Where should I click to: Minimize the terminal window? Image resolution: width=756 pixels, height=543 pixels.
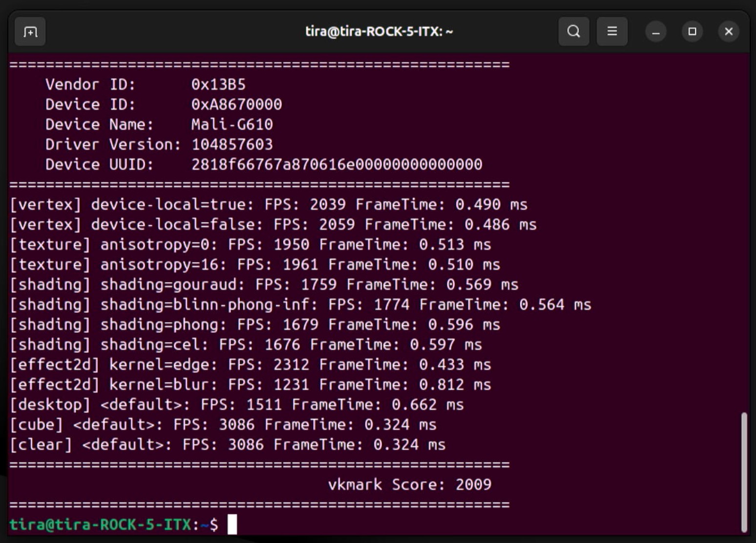click(656, 32)
